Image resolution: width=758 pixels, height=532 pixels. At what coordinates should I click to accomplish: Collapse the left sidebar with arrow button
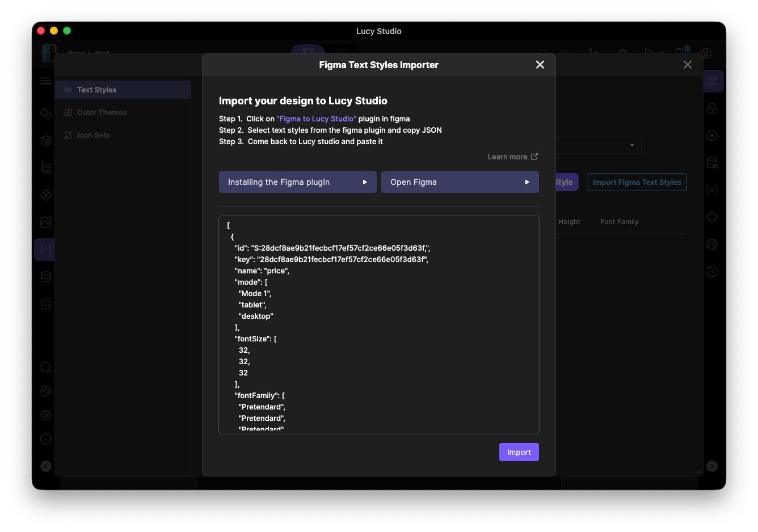(x=46, y=466)
